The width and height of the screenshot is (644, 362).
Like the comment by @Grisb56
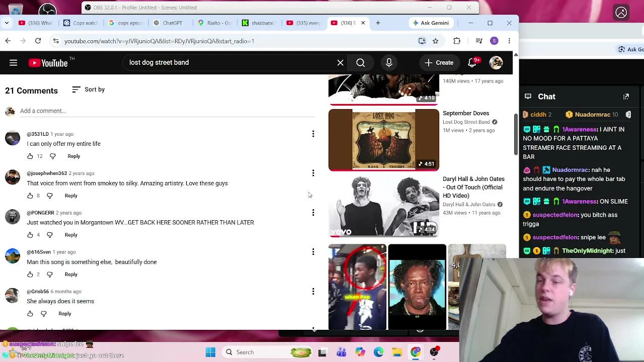pyautogui.click(x=30, y=314)
